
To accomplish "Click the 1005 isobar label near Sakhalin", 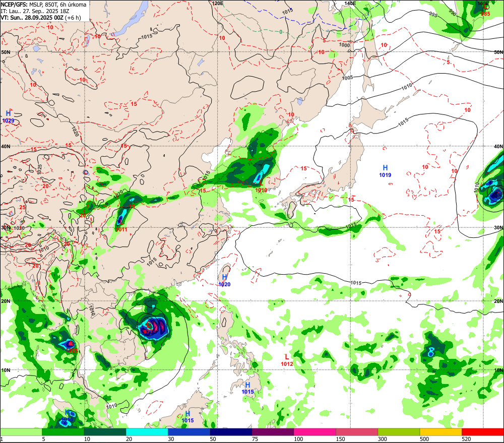I will pos(347,78).
